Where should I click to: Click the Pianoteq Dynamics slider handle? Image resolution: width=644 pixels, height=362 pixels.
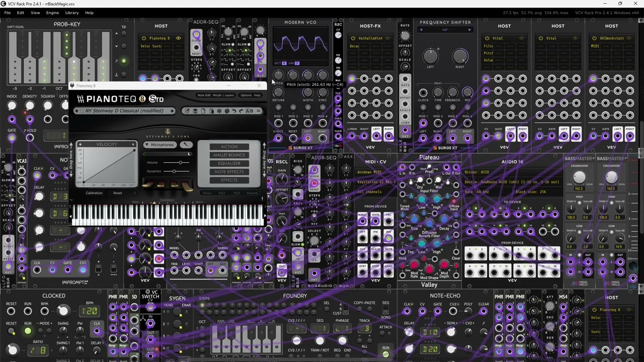click(174, 171)
